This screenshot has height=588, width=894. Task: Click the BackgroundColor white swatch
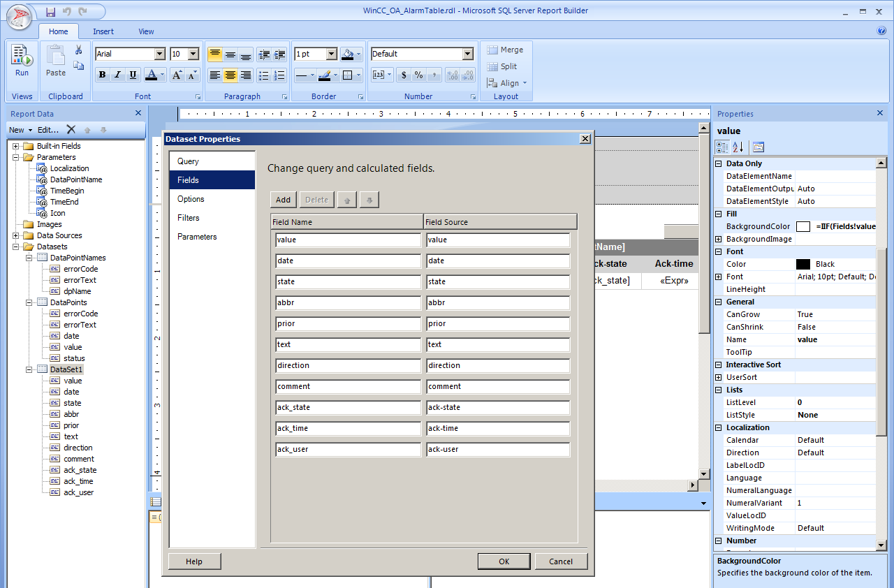(x=803, y=226)
